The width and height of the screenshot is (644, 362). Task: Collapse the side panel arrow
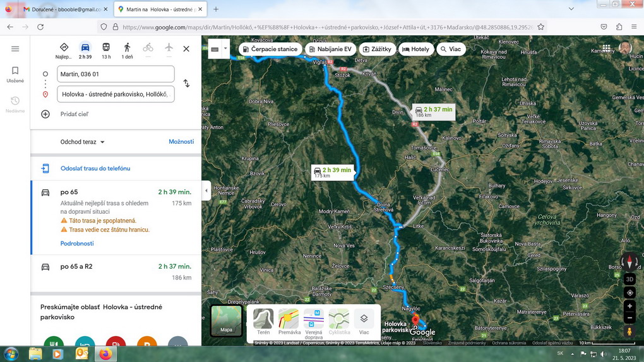pyautogui.click(x=206, y=191)
